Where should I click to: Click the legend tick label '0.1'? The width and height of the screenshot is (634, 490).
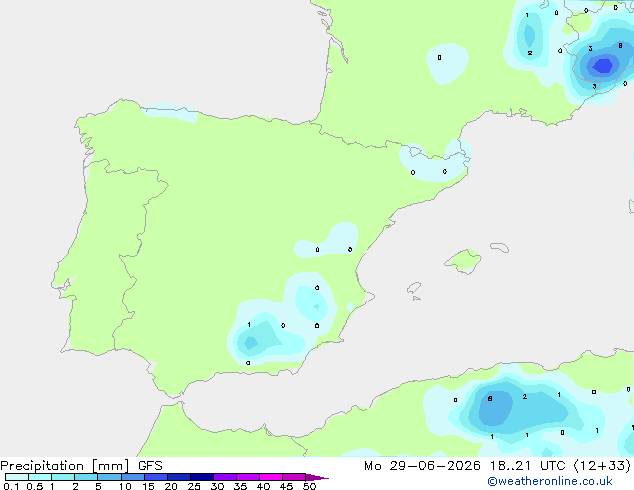tap(11, 486)
